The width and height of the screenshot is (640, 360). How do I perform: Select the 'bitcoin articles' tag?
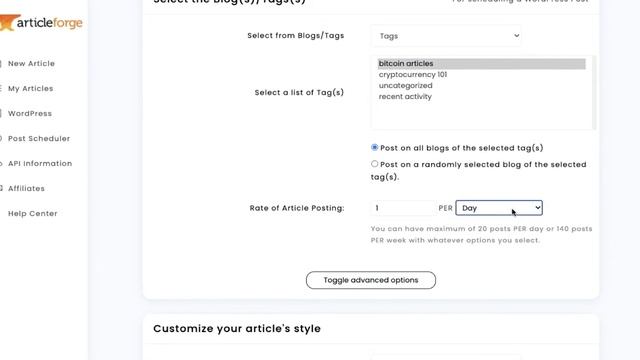click(x=482, y=64)
